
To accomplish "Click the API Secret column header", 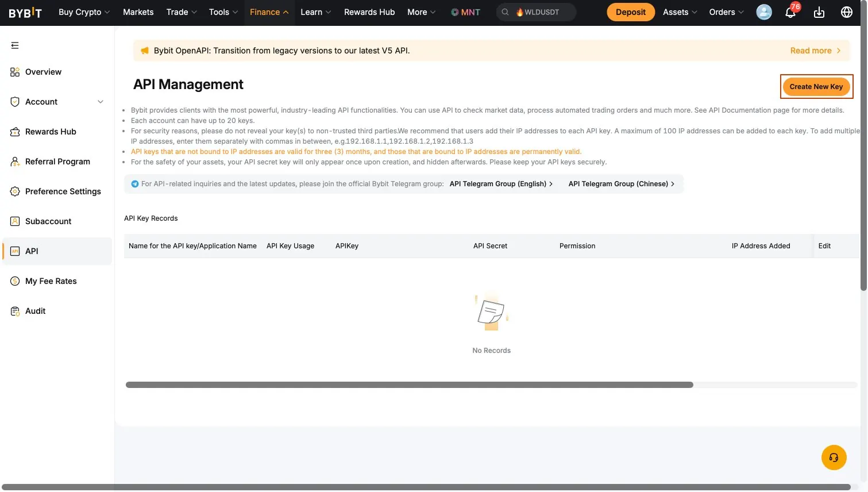I will [490, 246].
